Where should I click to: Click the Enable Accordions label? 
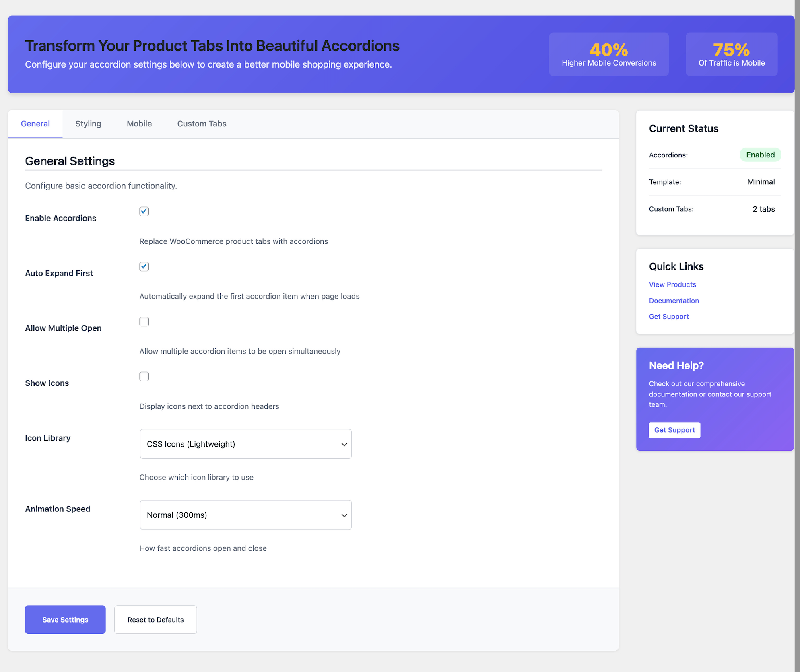pyautogui.click(x=61, y=218)
